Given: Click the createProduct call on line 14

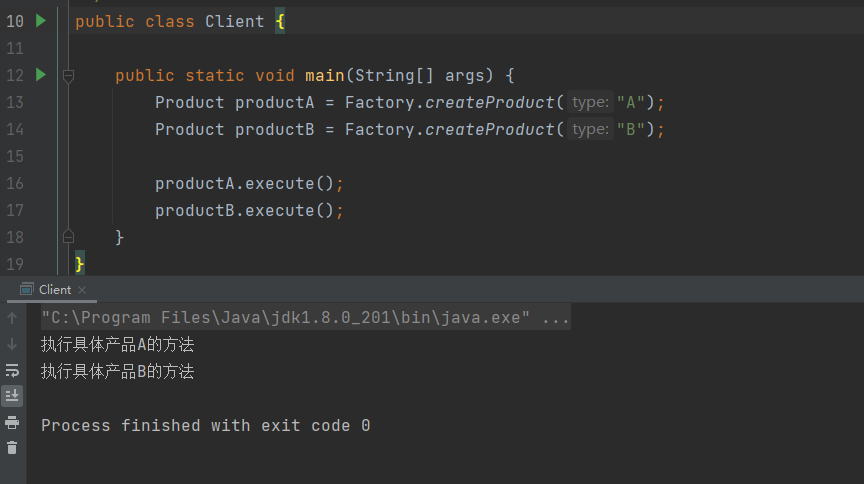Looking at the screenshot, I should 490,130.
